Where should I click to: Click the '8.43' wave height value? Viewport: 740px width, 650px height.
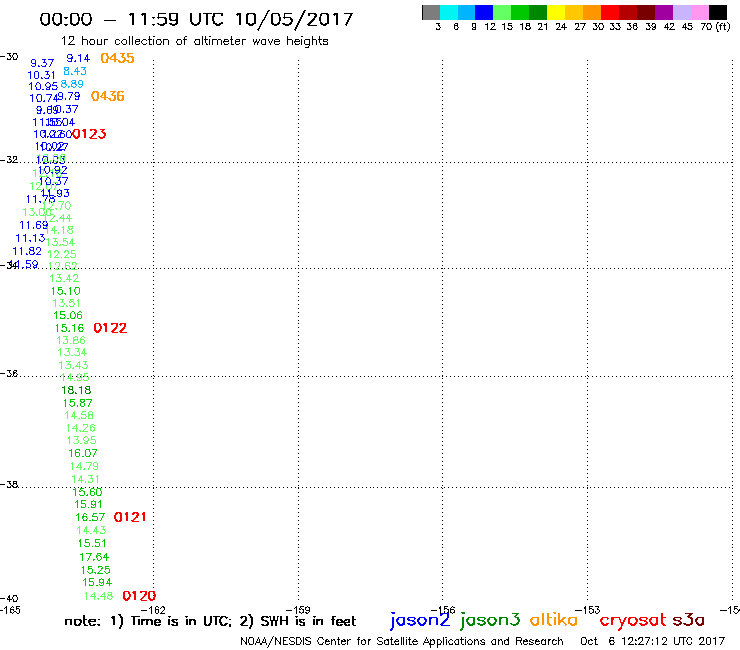(75, 71)
